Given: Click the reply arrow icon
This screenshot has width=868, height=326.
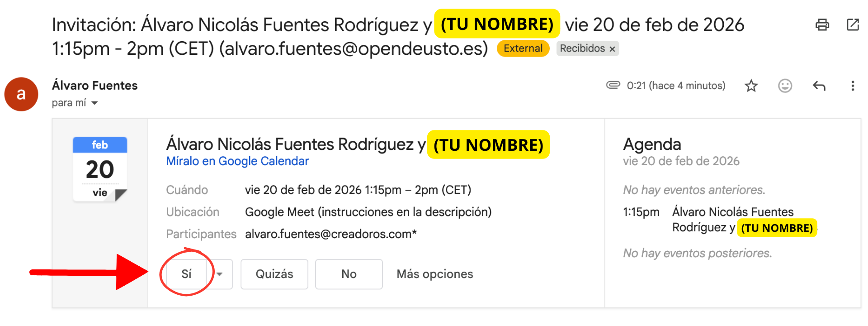Looking at the screenshot, I should coord(819,86).
